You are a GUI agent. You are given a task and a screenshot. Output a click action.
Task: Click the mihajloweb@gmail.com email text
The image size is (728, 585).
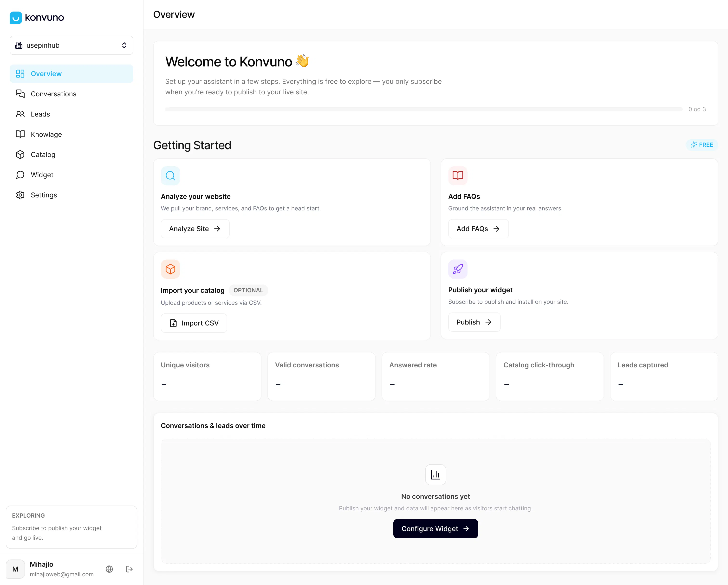pos(62,574)
